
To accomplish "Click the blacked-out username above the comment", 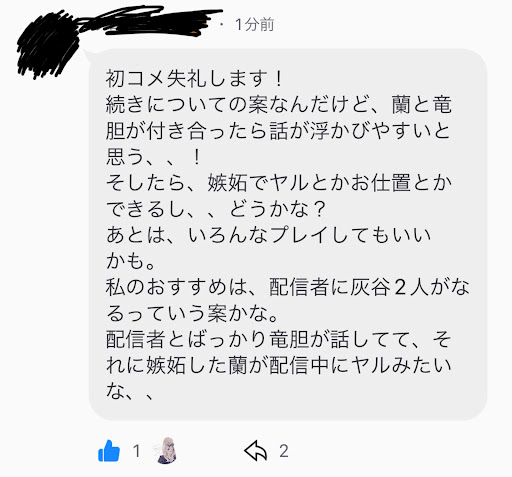I will pos(150,21).
